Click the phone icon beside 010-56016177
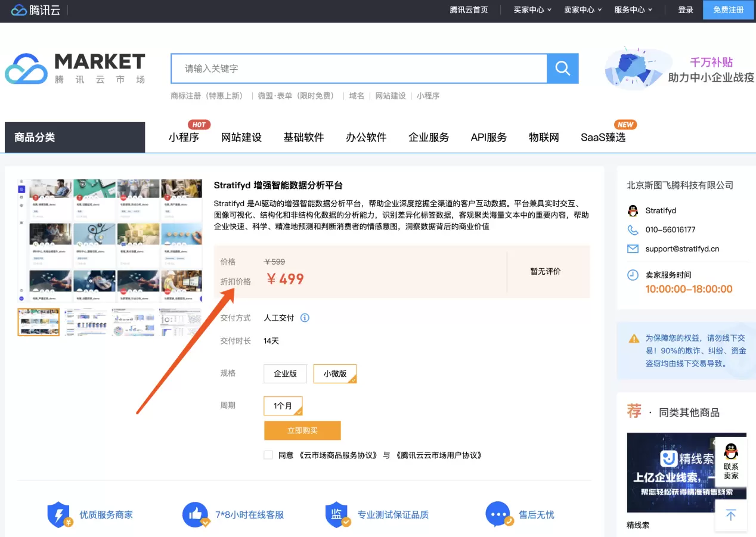 pos(633,229)
